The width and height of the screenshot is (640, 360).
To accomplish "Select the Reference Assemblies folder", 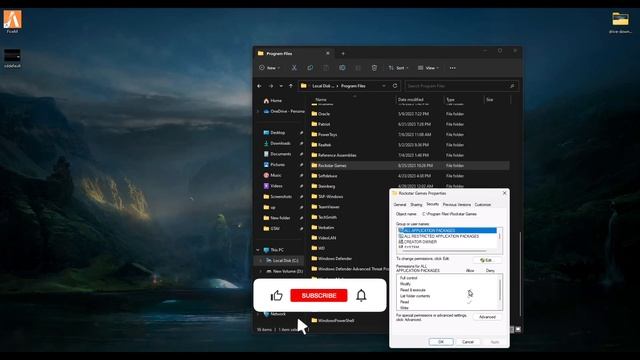I will coord(410,155).
